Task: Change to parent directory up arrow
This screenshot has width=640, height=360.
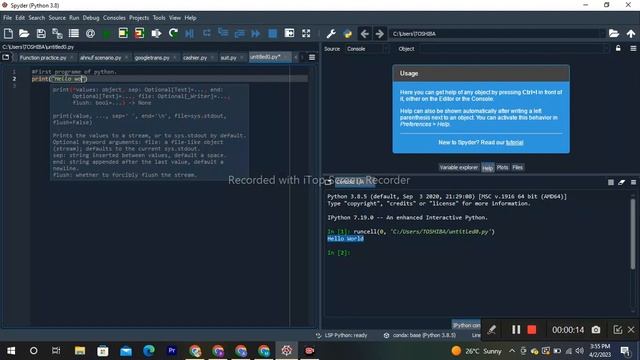Action: tap(631, 33)
